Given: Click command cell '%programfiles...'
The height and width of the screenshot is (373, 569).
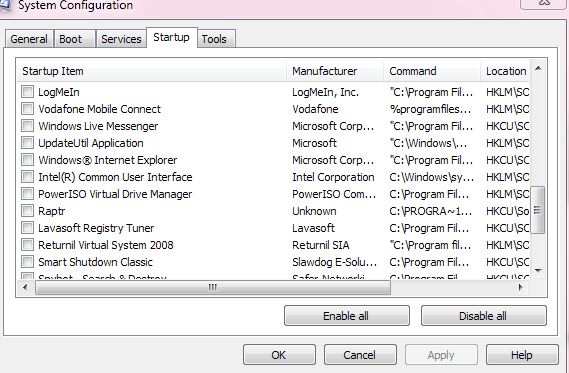Looking at the screenshot, I should pos(430,109).
